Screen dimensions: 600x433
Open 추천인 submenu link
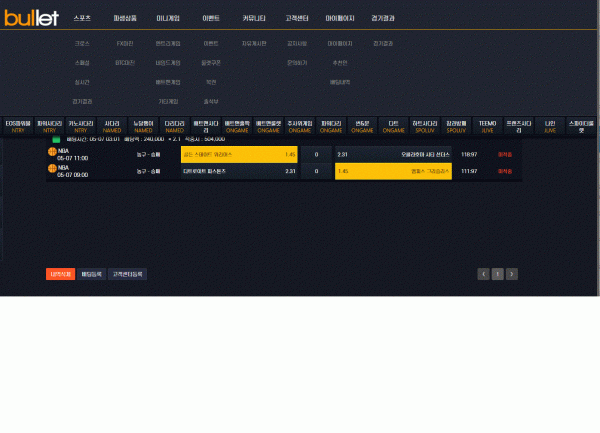pos(340,63)
